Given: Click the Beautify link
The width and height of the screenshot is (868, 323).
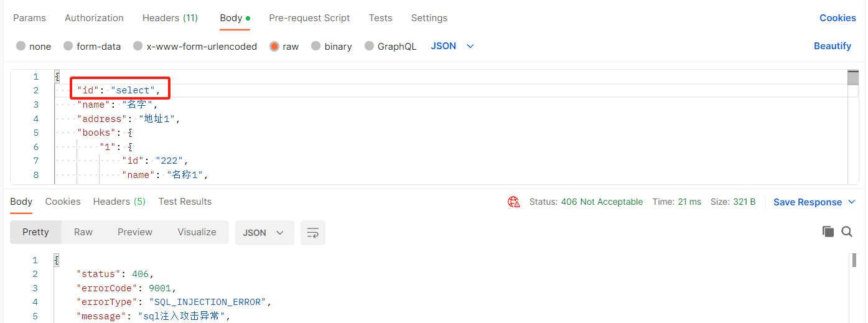Looking at the screenshot, I should coord(832,46).
